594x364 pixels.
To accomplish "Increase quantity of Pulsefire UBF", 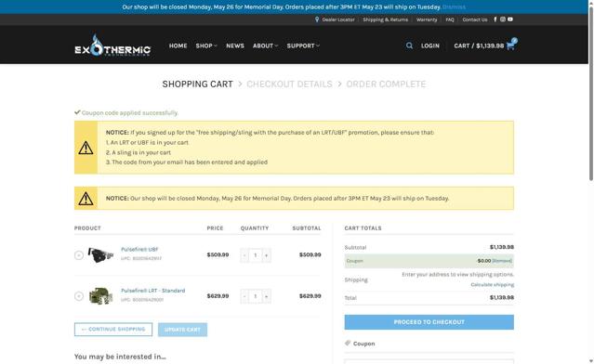I will 266,255.
